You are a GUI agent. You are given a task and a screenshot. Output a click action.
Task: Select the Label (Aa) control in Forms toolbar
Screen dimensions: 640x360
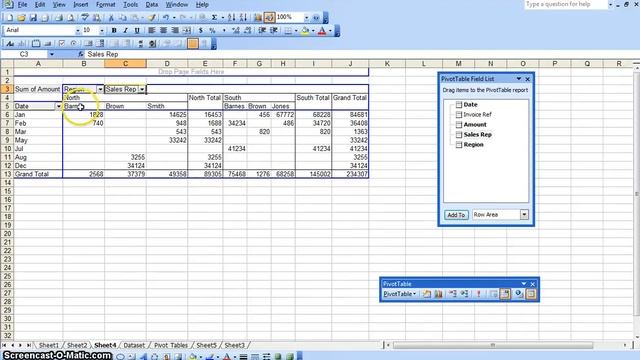(10, 44)
